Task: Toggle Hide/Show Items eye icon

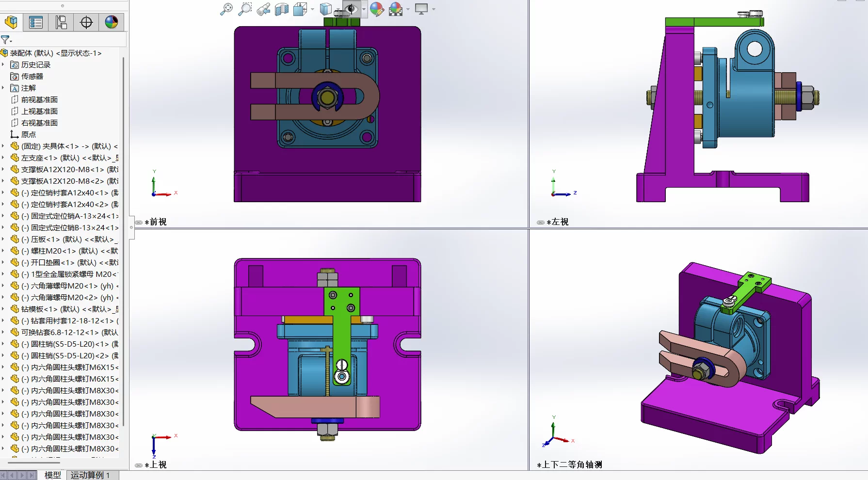Action: [351, 9]
